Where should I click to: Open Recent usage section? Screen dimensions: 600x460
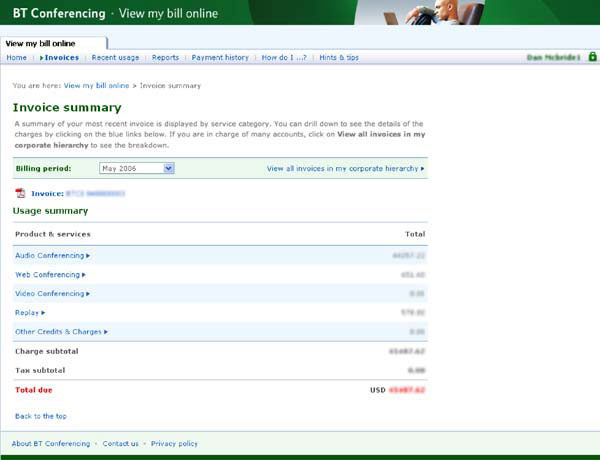pos(115,58)
